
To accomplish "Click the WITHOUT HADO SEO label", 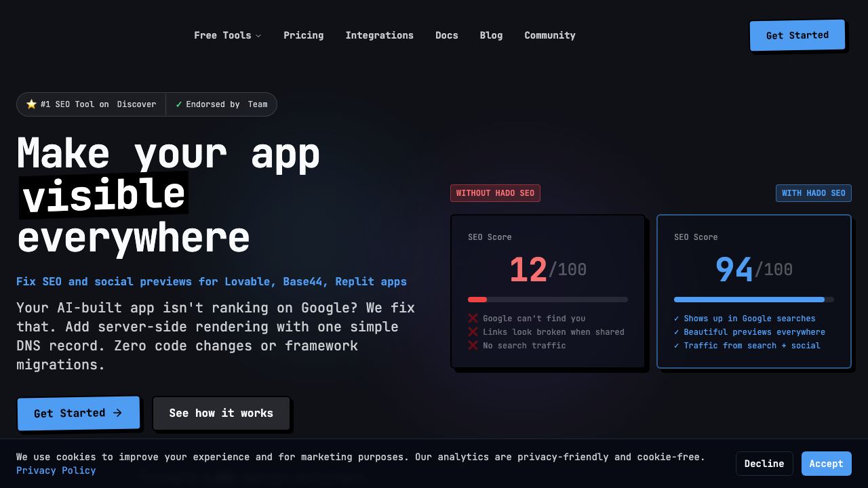I will (x=495, y=193).
